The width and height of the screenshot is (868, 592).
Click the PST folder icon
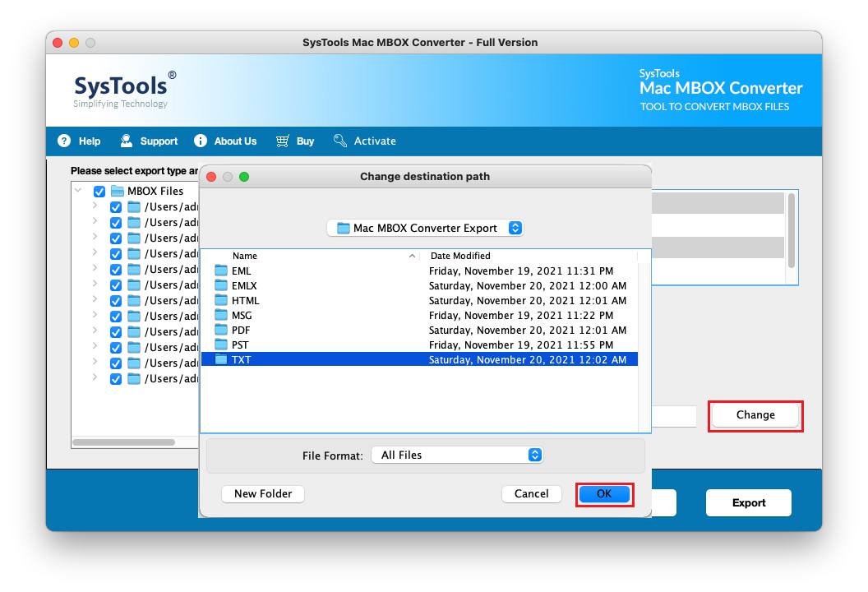(221, 345)
